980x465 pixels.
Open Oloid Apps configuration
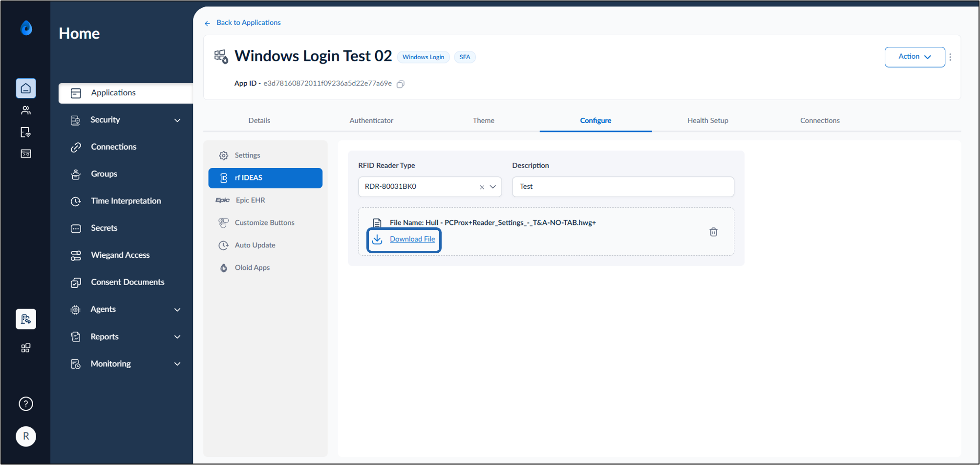(265, 268)
